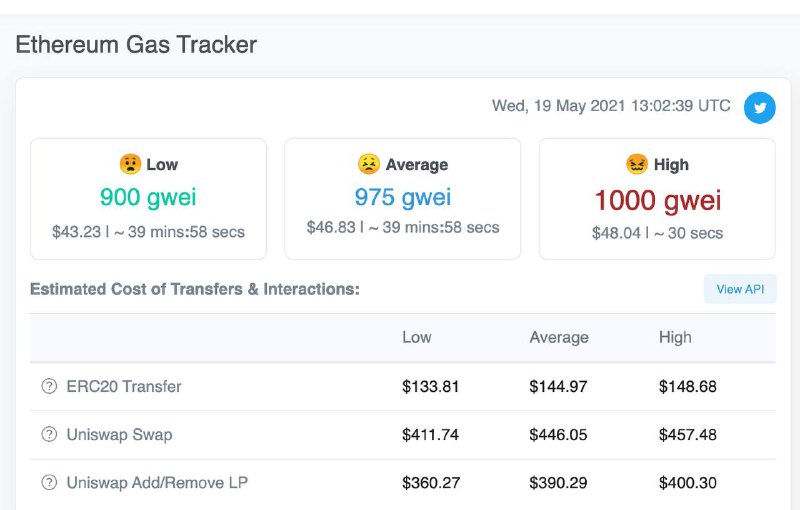This screenshot has width=800, height=510.
Task: Click the High column header
Action: click(x=675, y=337)
